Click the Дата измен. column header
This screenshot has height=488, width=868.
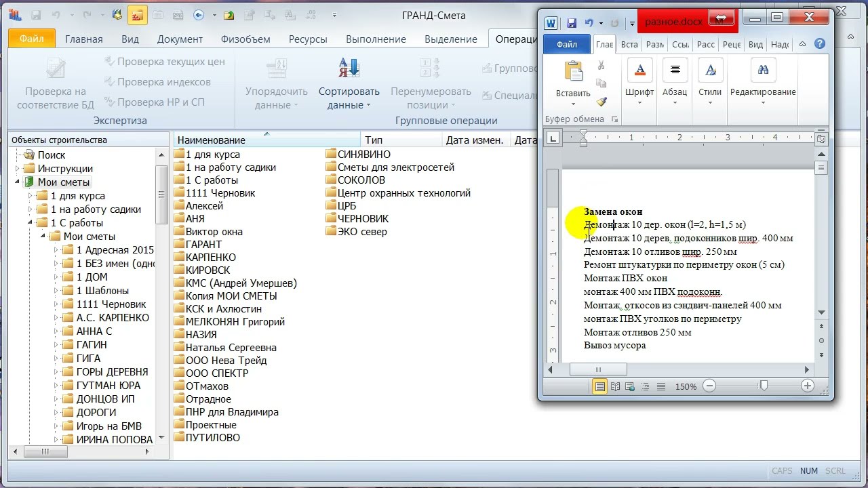click(476, 140)
